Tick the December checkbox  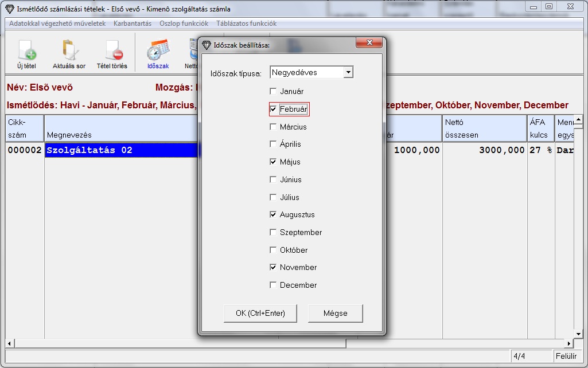(x=274, y=285)
